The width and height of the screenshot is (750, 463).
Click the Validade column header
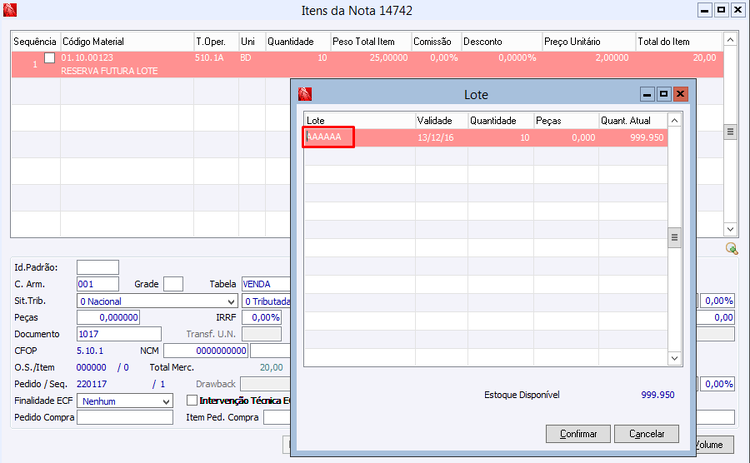[x=441, y=121]
